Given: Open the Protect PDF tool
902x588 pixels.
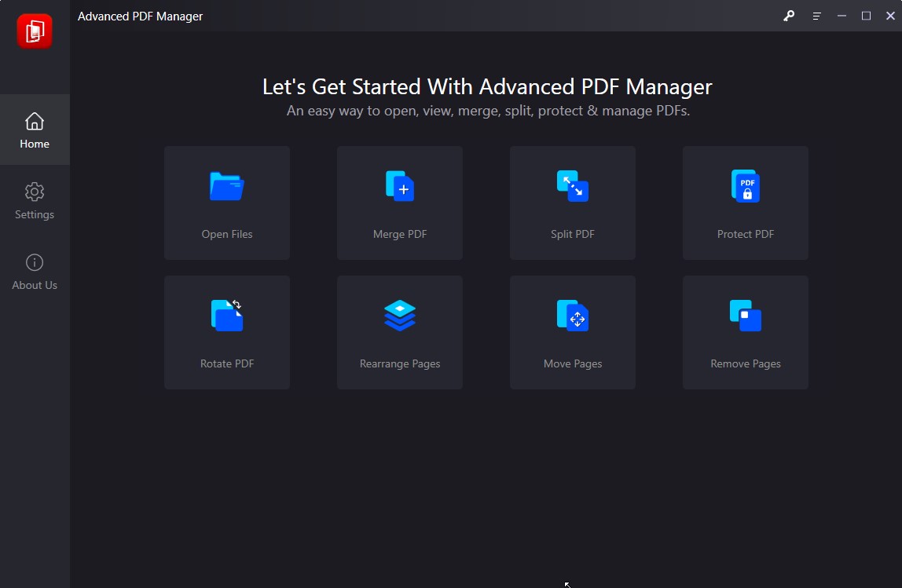Looking at the screenshot, I should [745, 203].
